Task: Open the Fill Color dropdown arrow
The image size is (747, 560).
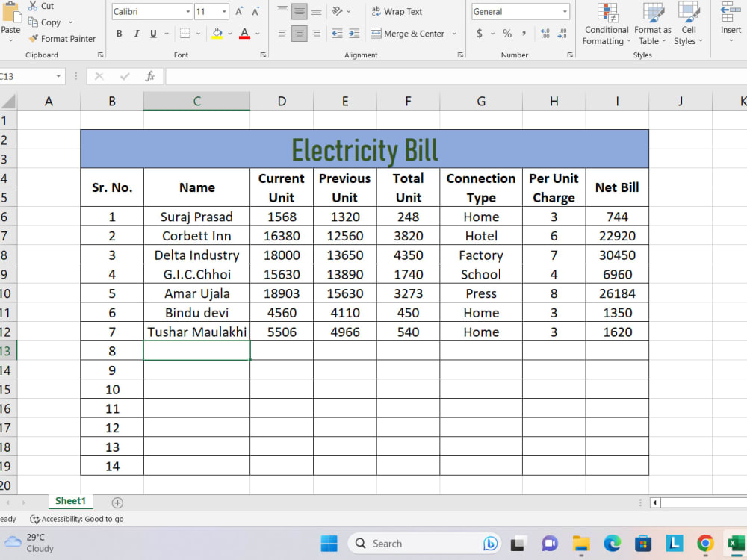Action: [229, 34]
